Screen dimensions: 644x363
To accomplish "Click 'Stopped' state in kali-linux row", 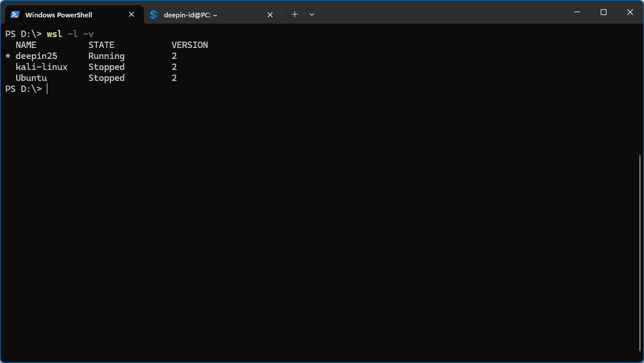I will coord(106,68).
